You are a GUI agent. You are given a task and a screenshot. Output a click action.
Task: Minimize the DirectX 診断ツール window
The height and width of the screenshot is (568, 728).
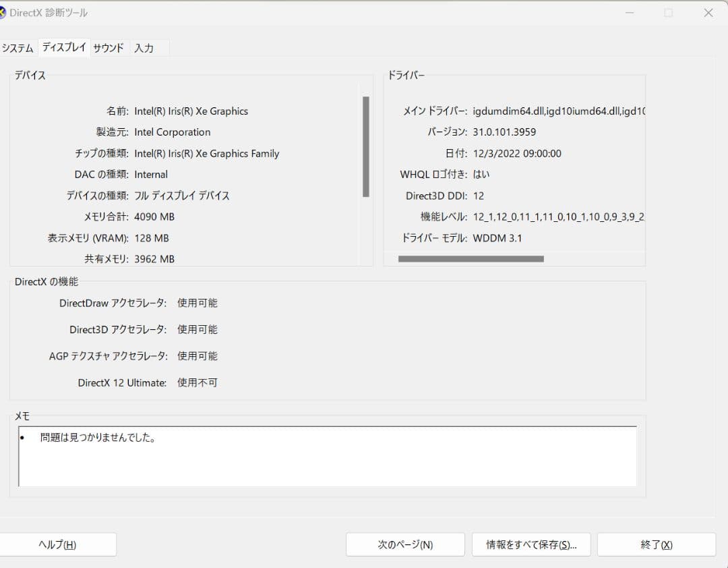click(x=630, y=12)
